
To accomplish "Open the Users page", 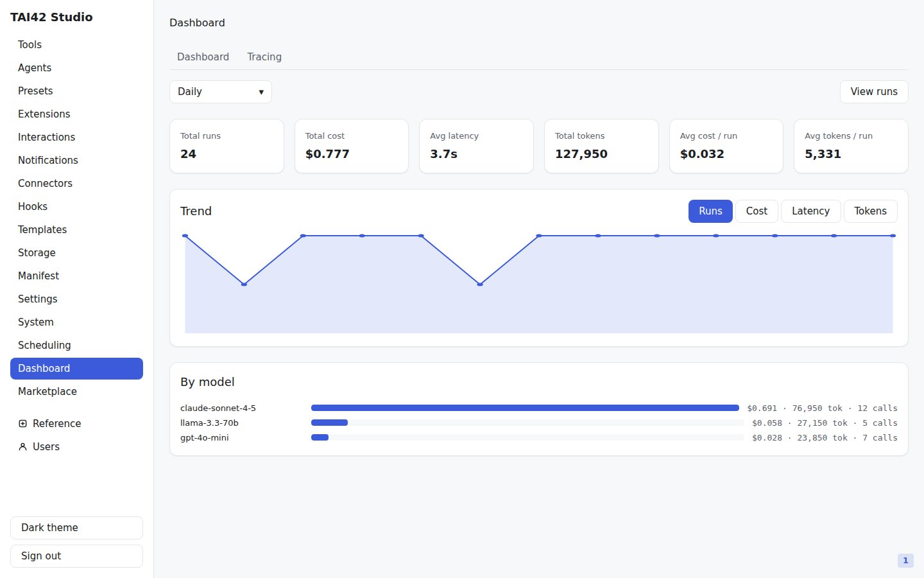I will tap(76, 446).
